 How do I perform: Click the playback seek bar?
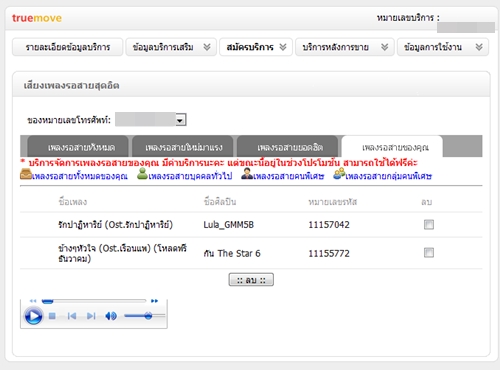point(94,301)
